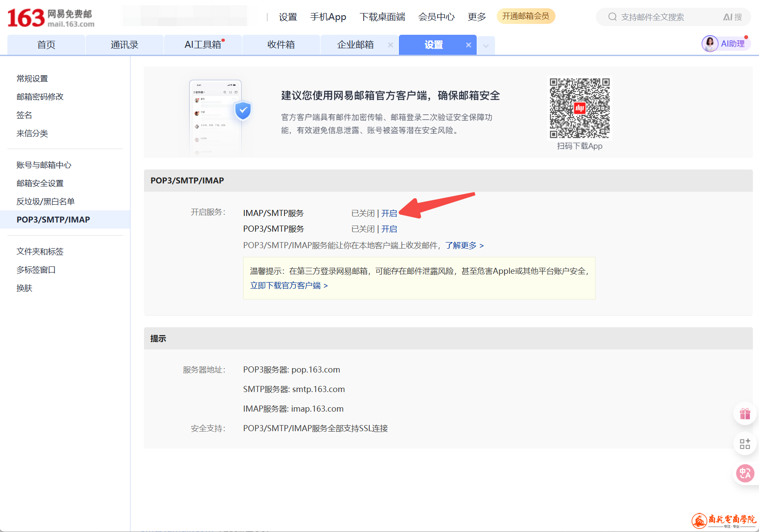Expand the tab list dropdown arrow
Image resolution: width=759 pixels, height=532 pixels.
(x=486, y=45)
